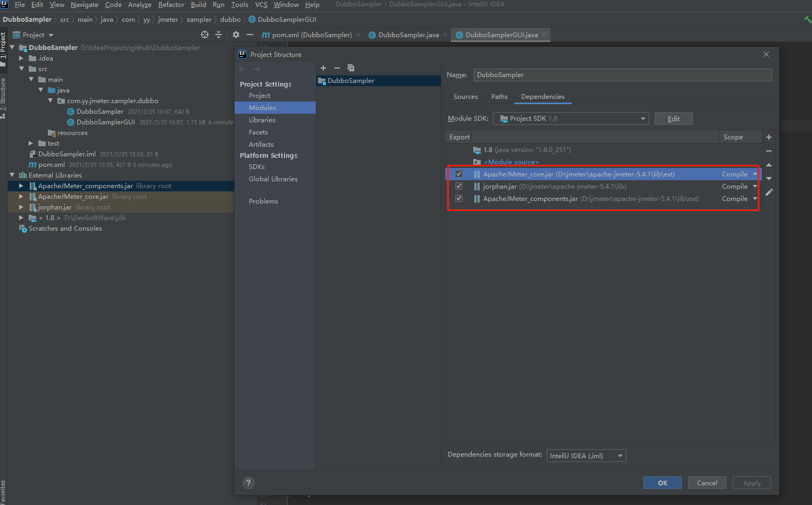The width and height of the screenshot is (812, 505).
Task: Click the locate file crosshair icon
Action: pos(205,35)
